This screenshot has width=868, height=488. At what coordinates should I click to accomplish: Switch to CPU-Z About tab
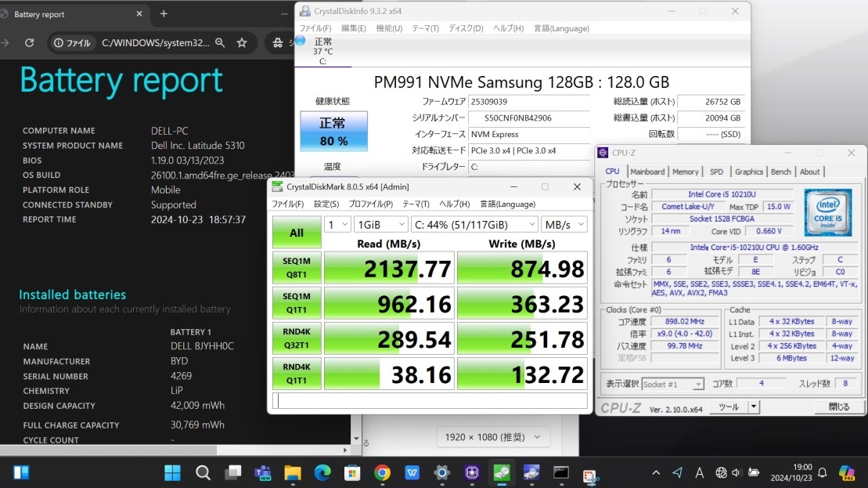point(809,172)
